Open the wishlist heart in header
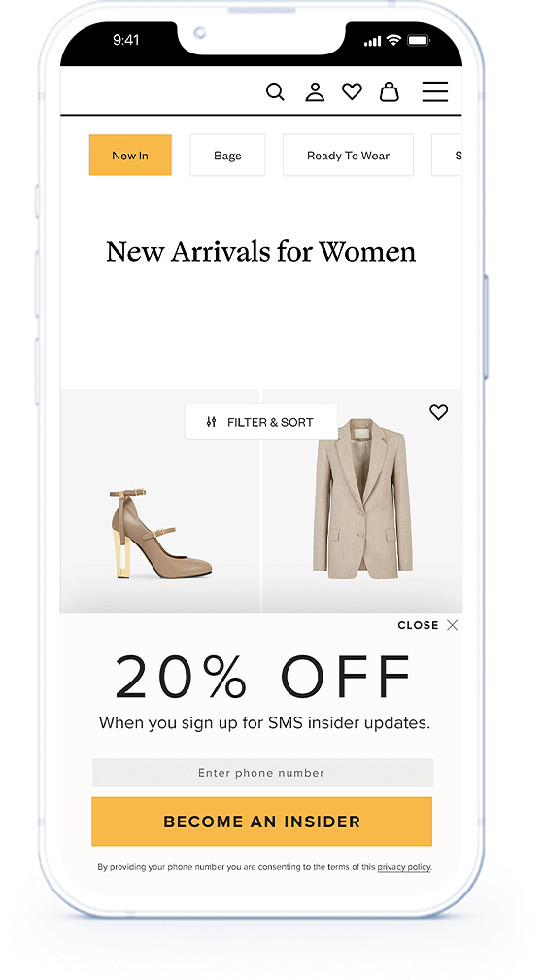The height and width of the screenshot is (980, 544). [x=353, y=91]
